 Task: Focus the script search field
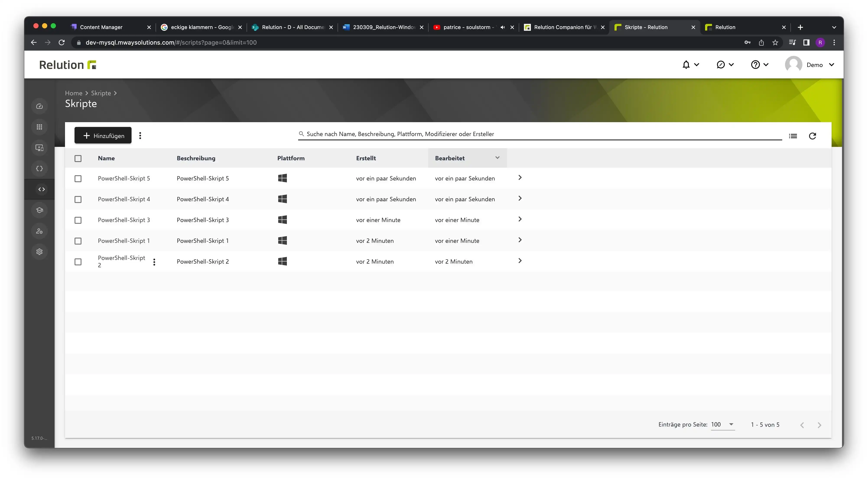[540, 134]
